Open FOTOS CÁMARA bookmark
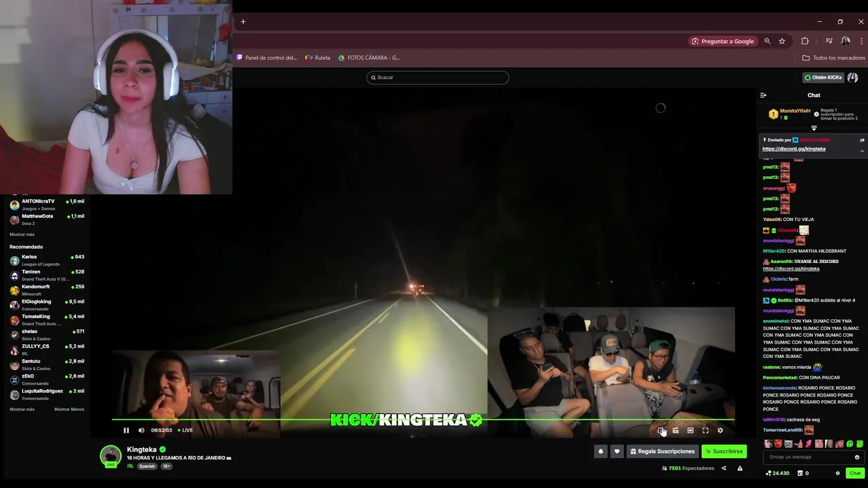 (x=370, y=58)
